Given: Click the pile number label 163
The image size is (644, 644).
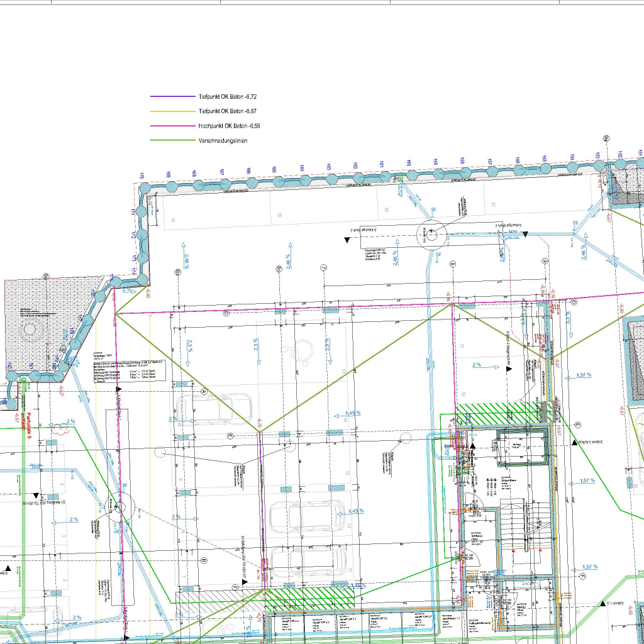Looking at the screenshot, I should (x=328, y=167).
